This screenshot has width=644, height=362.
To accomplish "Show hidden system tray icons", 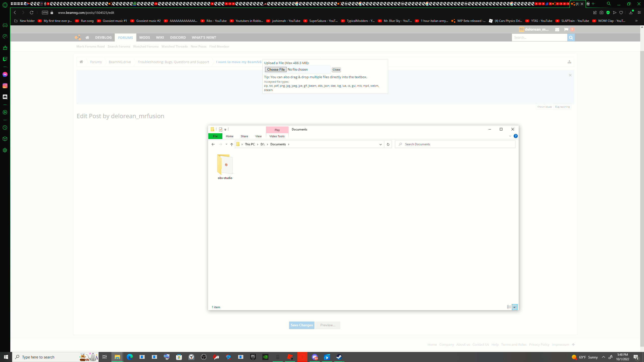I will click(603, 357).
